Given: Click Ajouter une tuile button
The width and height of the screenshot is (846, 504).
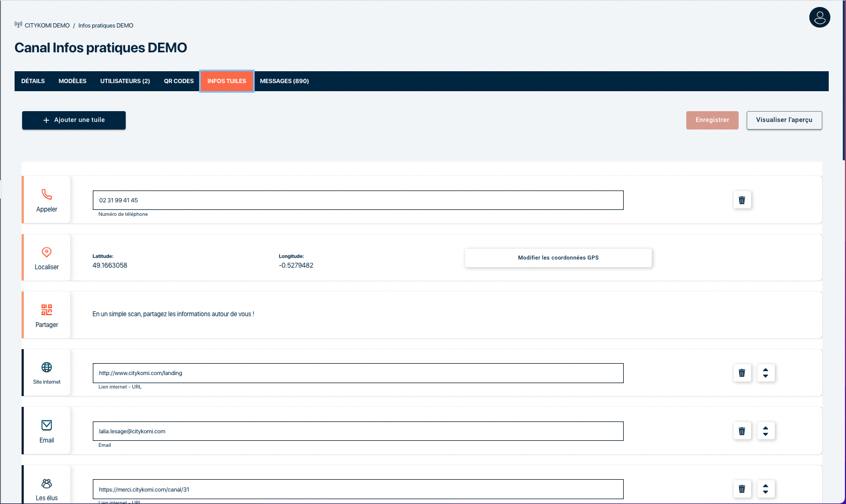Looking at the screenshot, I should pos(74,120).
